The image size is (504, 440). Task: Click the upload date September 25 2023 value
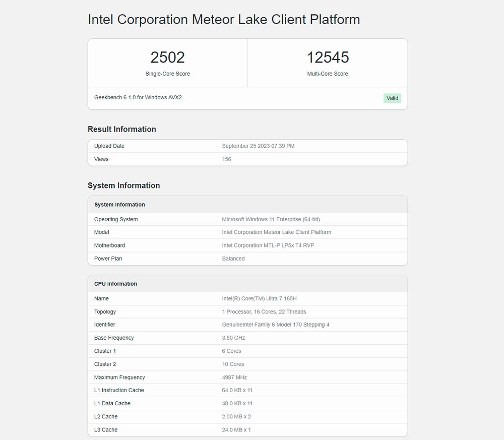pyautogui.click(x=258, y=146)
